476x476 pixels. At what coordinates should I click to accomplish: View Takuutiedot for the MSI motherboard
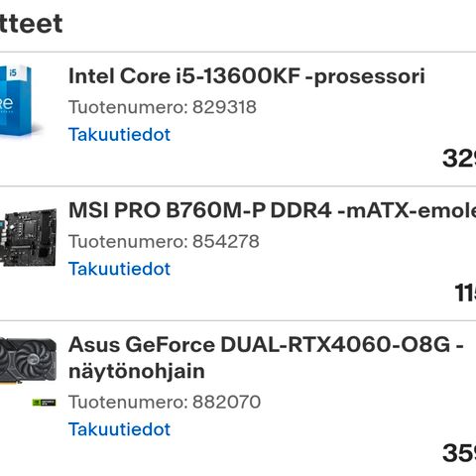point(119,269)
